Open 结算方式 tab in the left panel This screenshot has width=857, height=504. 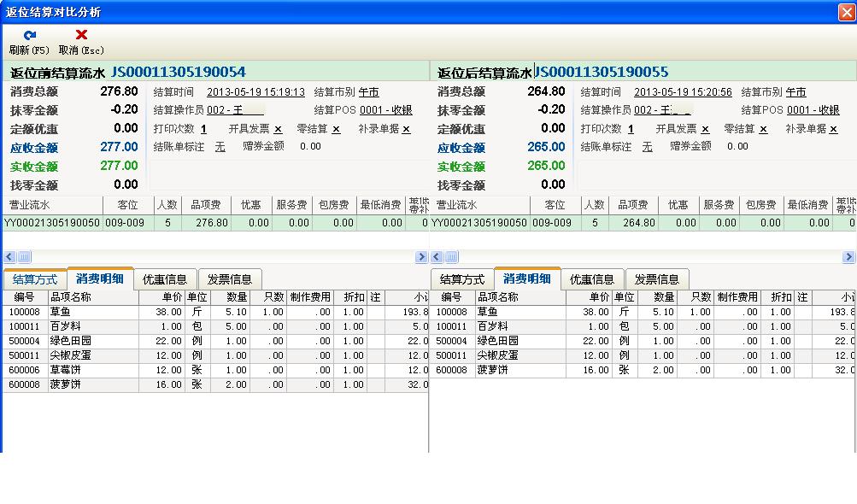35,279
